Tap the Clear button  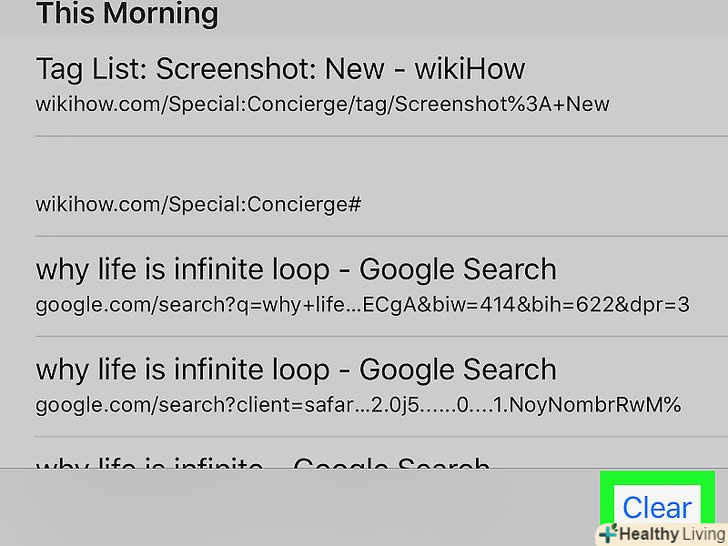657,507
